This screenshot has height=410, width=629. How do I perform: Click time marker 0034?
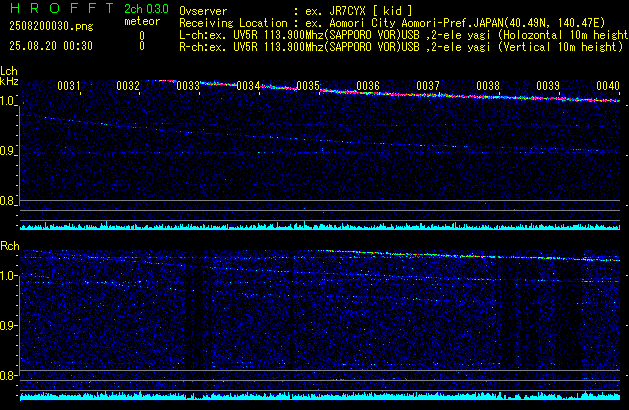tap(248, 86)
